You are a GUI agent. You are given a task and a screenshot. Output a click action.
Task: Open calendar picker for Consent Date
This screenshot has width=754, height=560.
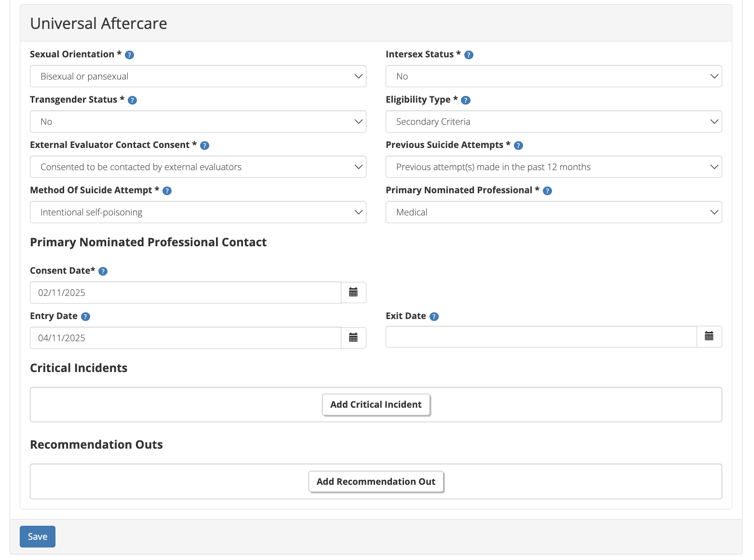tap(353, 293)
